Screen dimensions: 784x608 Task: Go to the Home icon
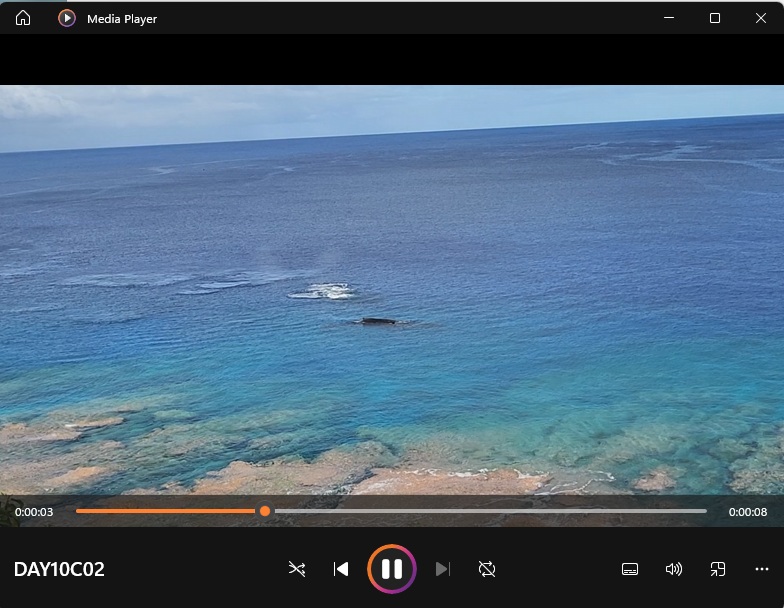click(23, 18)
